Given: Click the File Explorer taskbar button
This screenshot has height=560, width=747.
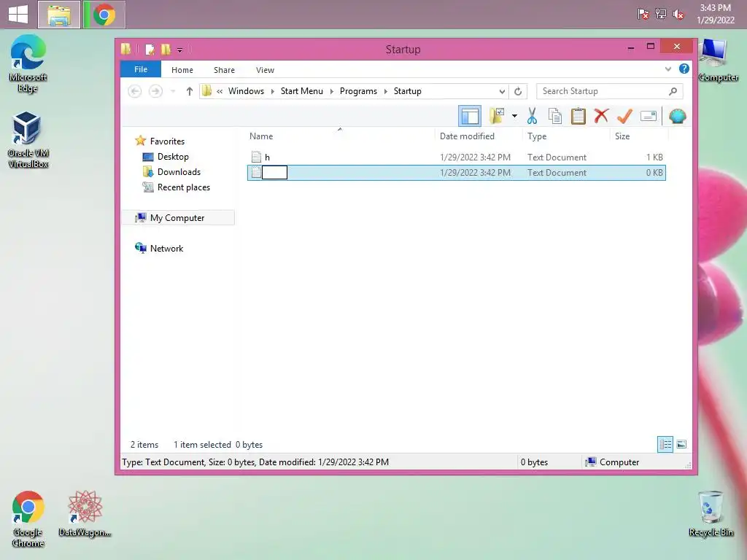Looking at the screenshot, I should click(59, 15).
